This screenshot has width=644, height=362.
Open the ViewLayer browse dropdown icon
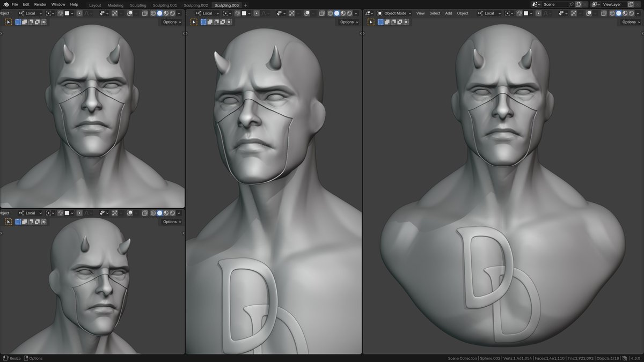[596, 4]
